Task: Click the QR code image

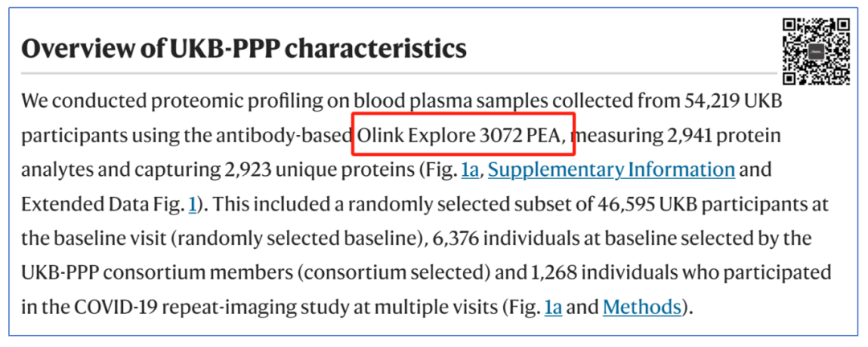Action: 817,52
